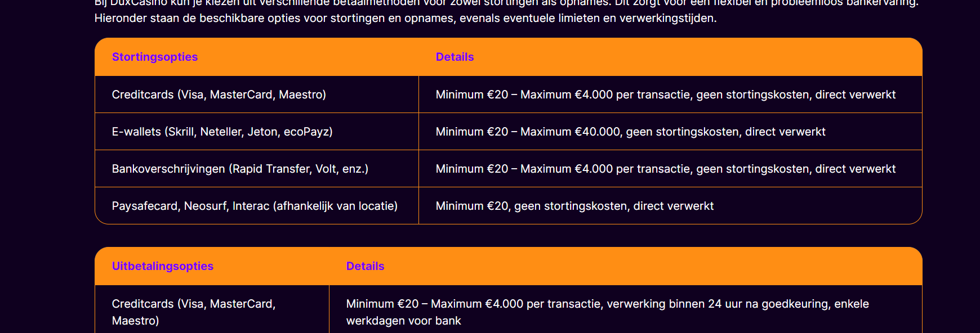This screenshot has width=980, height=333.
Task: Click the €40.000 maximum e-wallet details text
Action: point(631,132)
